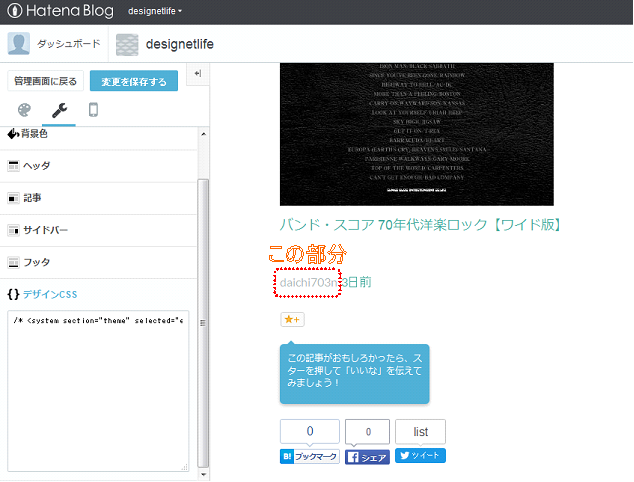Collapse the デザインCSS section
634x482 pixels.
(99, 294)
